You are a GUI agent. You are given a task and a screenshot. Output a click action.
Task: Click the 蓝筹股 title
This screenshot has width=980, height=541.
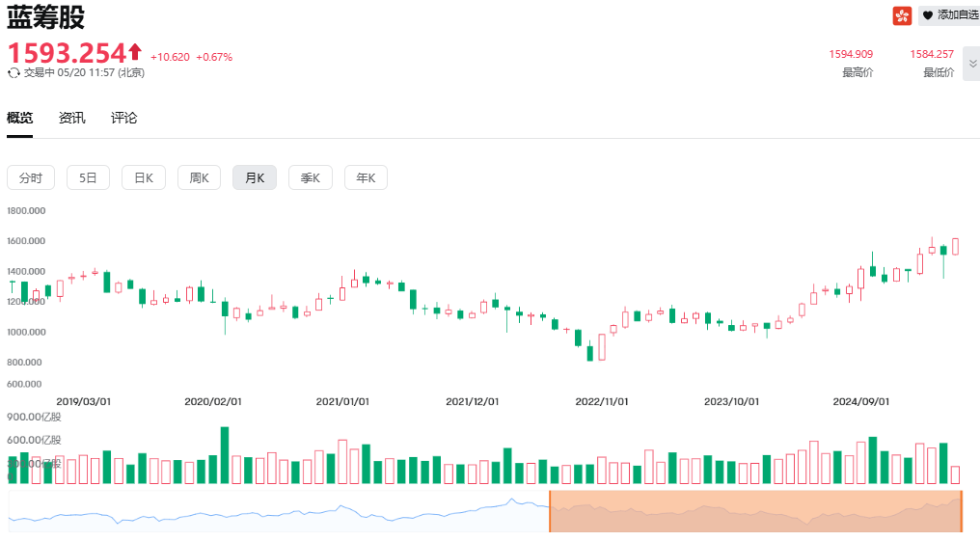[45, 16]
